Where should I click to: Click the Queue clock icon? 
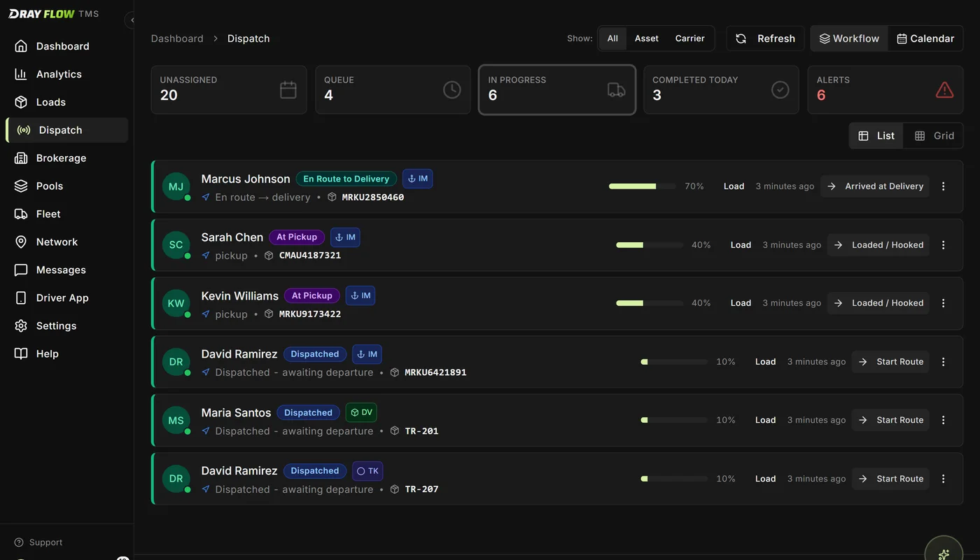coord(452,90)
